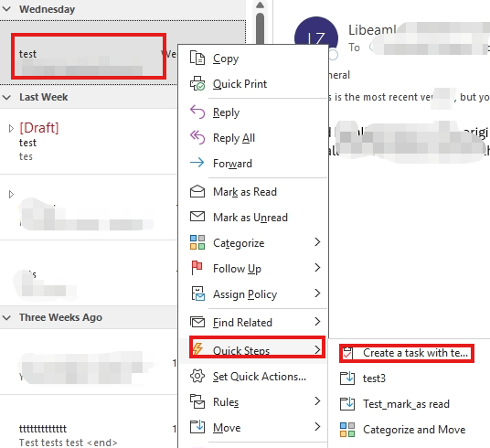Click the test3 quick step icon
490x448 pixels.
pos(347,378)
